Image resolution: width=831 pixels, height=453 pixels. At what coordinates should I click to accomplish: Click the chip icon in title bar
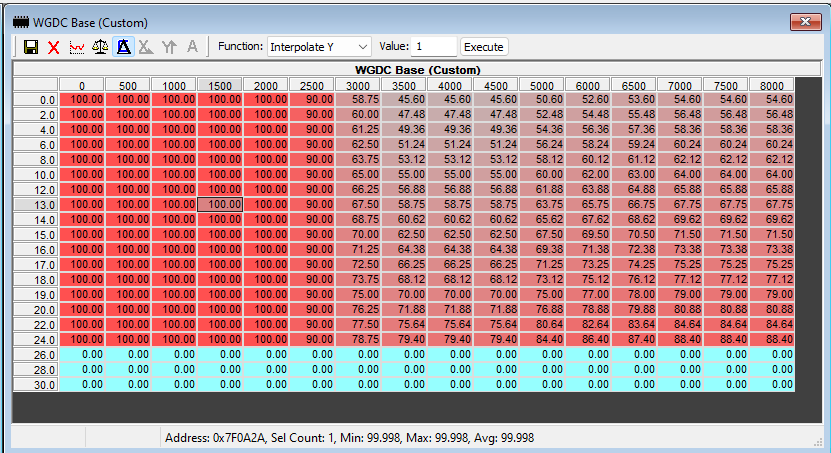(21, 22)
